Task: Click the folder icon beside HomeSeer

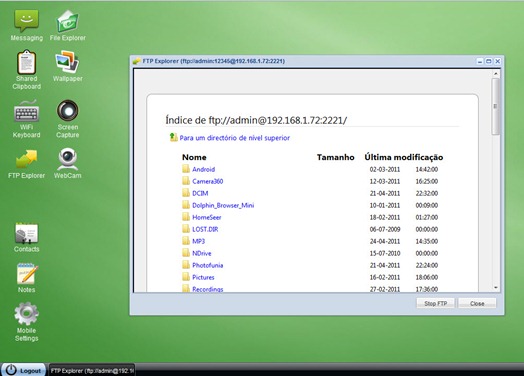Action: pyautogui.click(x=186, y=217)
